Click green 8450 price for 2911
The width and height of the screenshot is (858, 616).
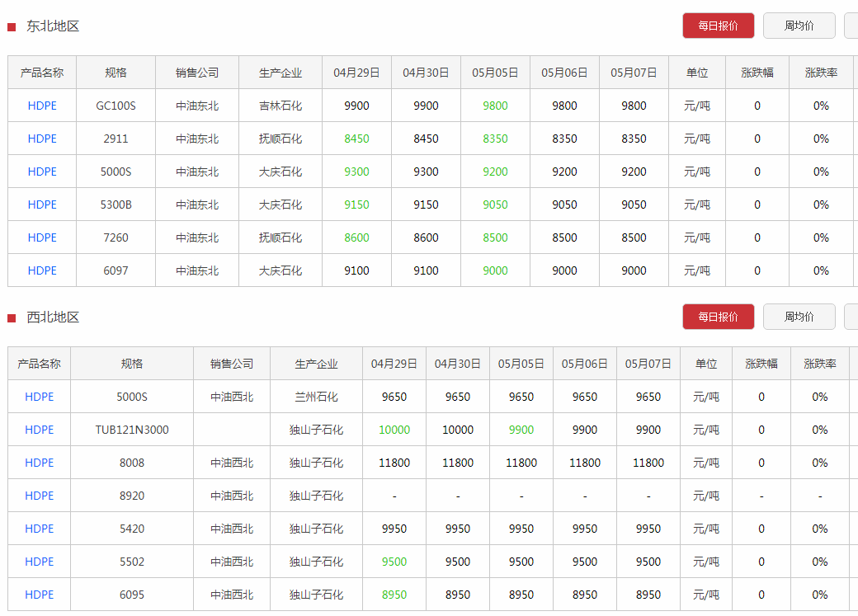(x=356, y=139)
